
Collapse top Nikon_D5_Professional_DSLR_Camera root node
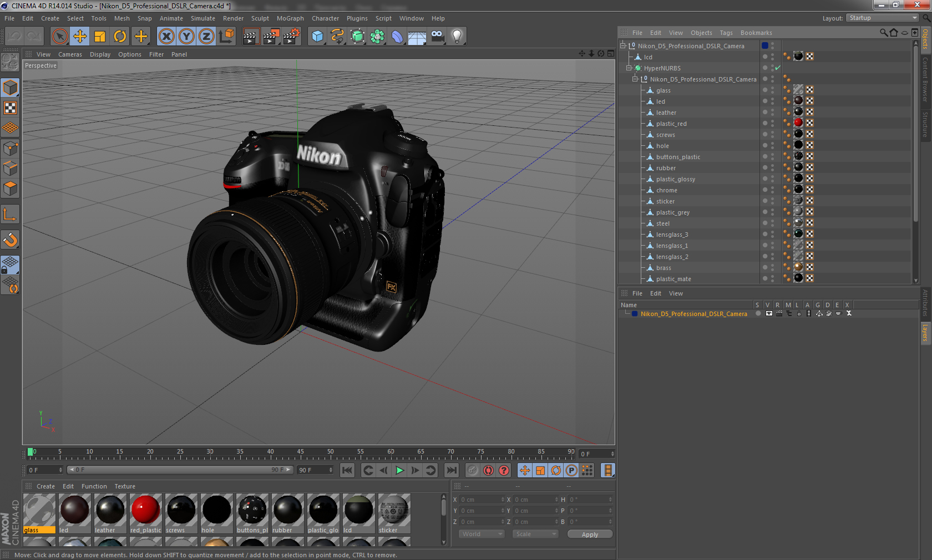click(x=623, y=46)
